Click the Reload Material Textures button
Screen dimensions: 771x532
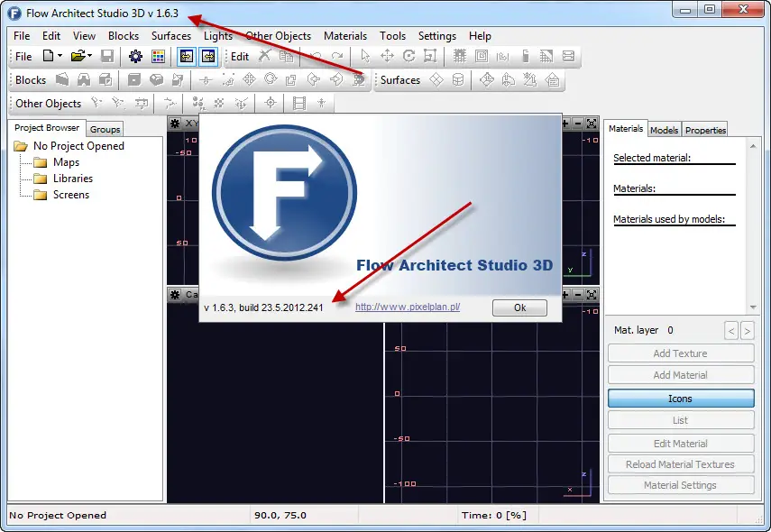click(681, 464)
